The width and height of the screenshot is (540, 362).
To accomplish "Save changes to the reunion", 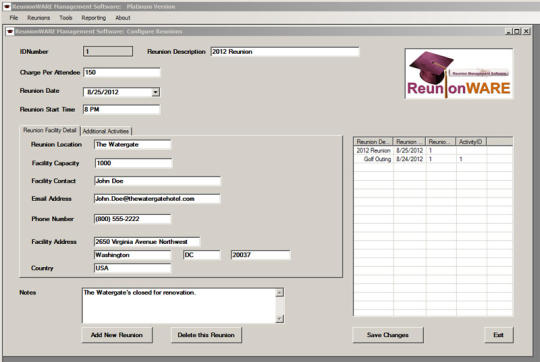I will click(x=388, y=335).
